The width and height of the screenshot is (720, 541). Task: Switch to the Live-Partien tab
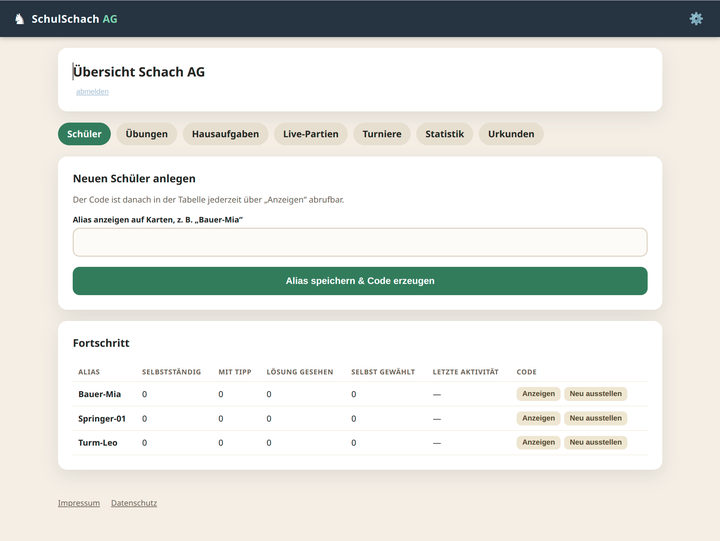pos(310,134)
